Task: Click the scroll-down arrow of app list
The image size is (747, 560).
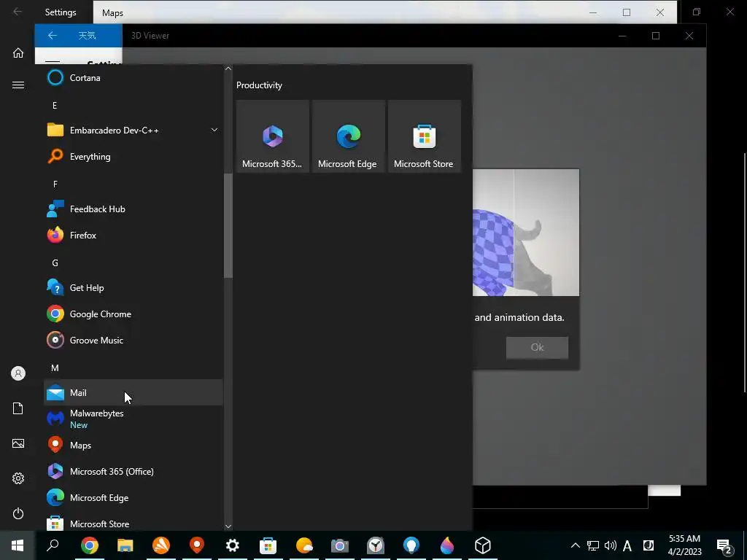Action: [x=228, y=526]
